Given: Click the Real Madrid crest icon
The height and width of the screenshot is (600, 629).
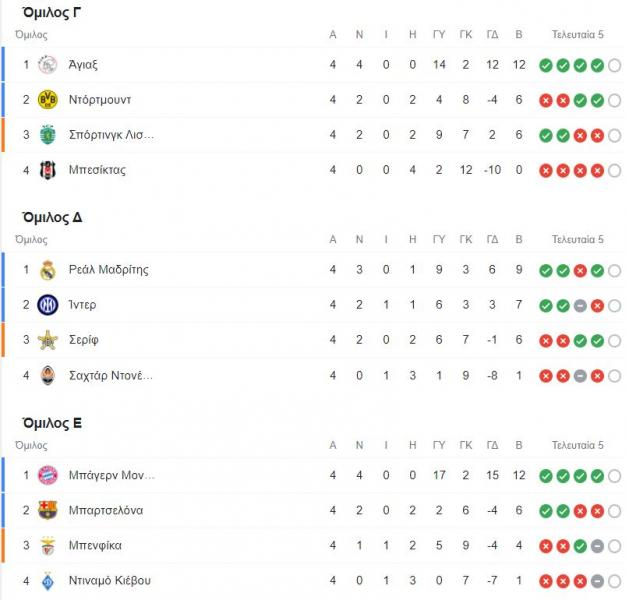Looking at the screenshot, I should [47, 270].
